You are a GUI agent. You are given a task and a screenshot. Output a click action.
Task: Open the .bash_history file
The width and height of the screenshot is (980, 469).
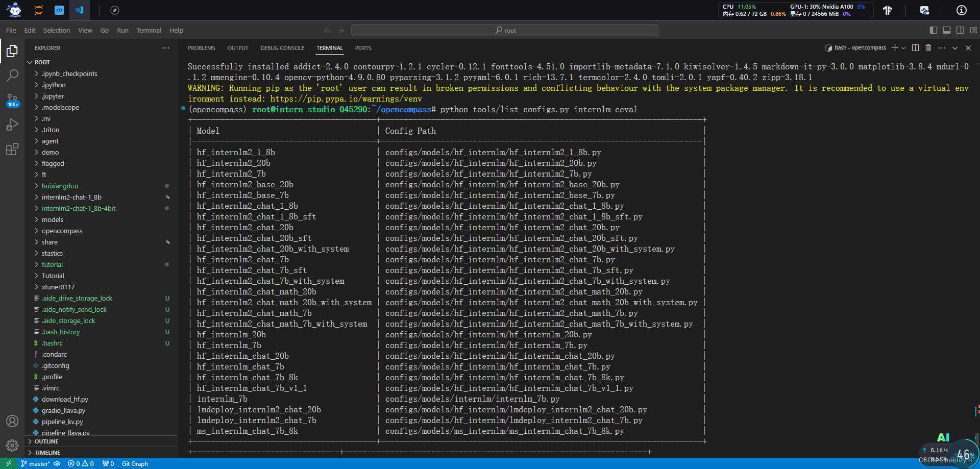[x=101, y=332]
